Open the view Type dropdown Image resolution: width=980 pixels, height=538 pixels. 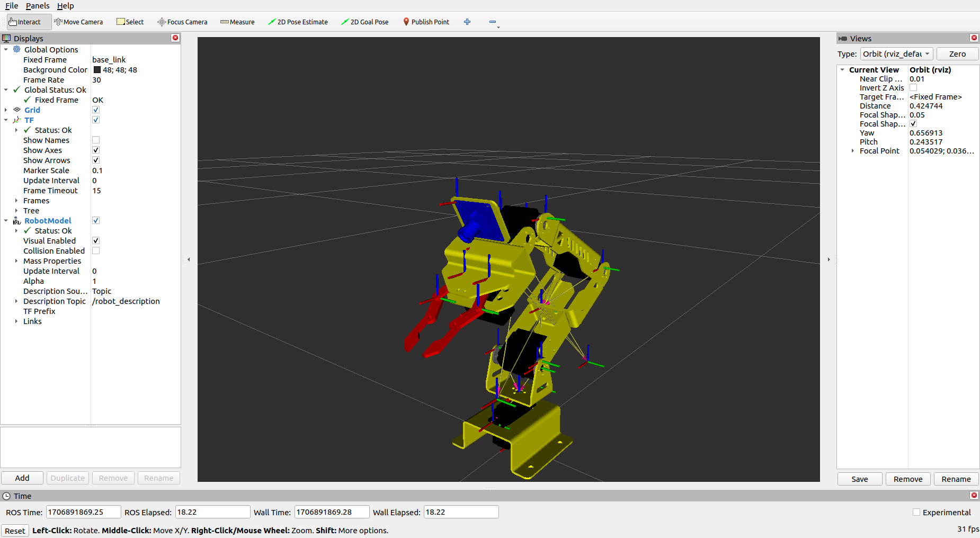click(896, 53)
